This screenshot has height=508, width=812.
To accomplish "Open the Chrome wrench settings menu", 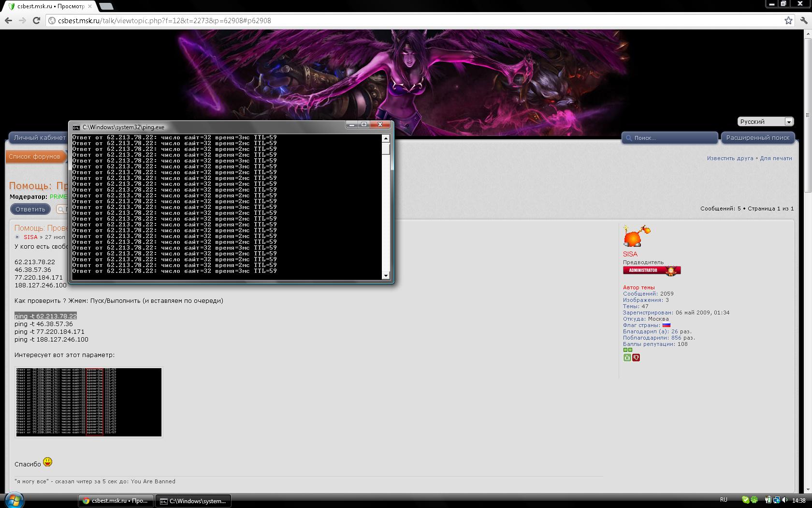I will [804, 20].
